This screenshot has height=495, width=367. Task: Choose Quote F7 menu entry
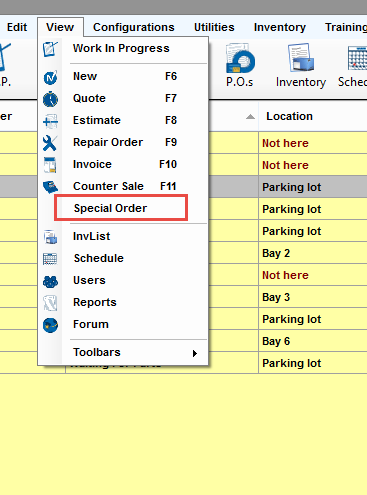click(x=123, y=99)
